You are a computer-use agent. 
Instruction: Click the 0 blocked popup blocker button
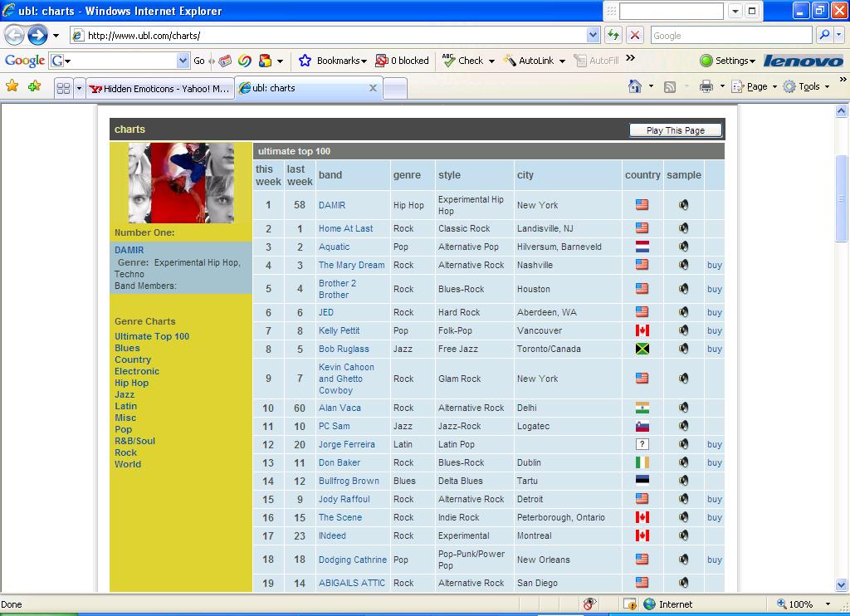point(402,61)
